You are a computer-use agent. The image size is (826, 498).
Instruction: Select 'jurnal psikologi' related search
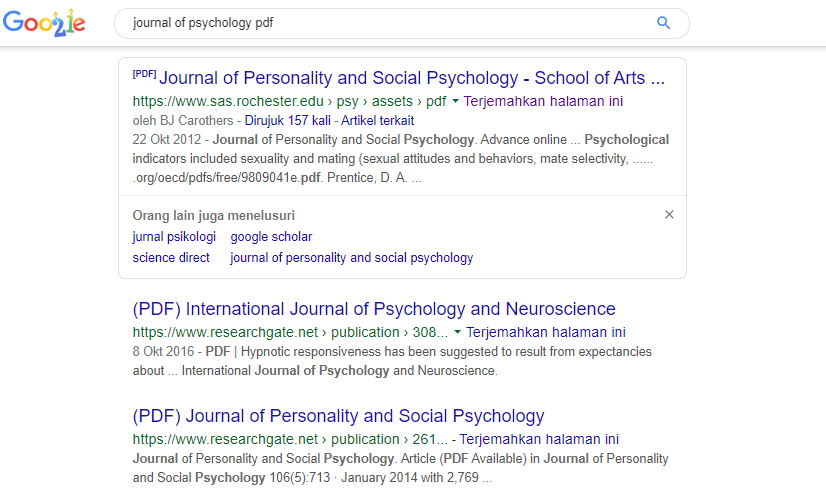[x=174, y=237]
